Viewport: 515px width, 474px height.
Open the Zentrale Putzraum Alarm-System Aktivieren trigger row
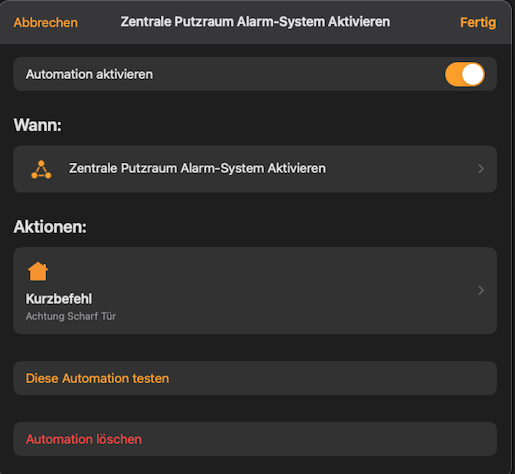tap(255, 169)
